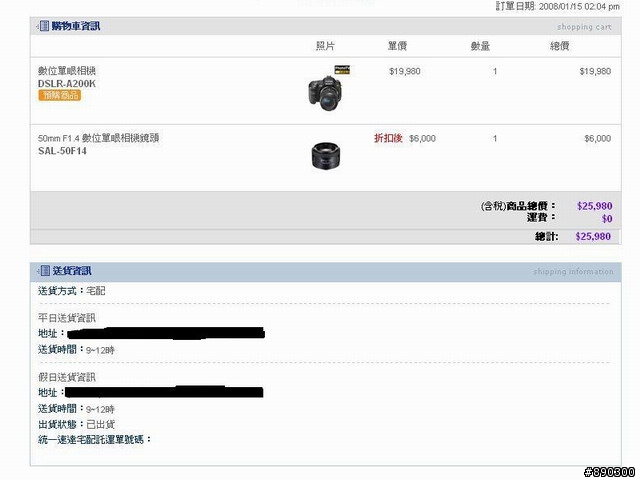The width and height of the screenshot is (640, 480).
Task: Select the SAL-50F14 product name
Action: 62,151
